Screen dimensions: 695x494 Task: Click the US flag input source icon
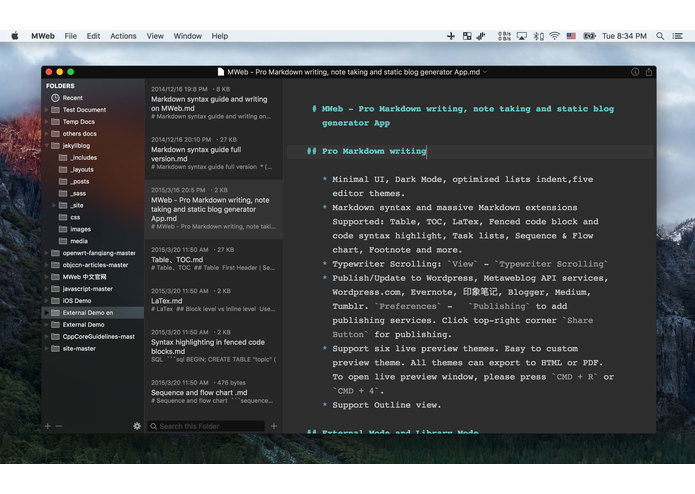(571, 36)
